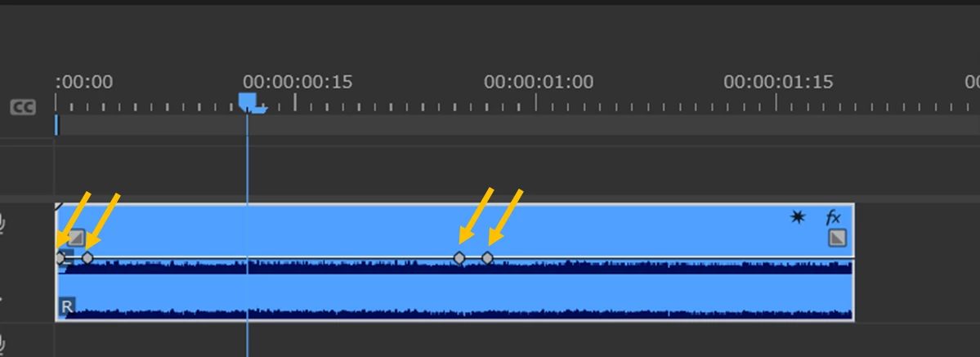Select the second volume keyframe near the clip start
Image resolution: width=980 pixels, height=357 pixels.
(87, 257)
